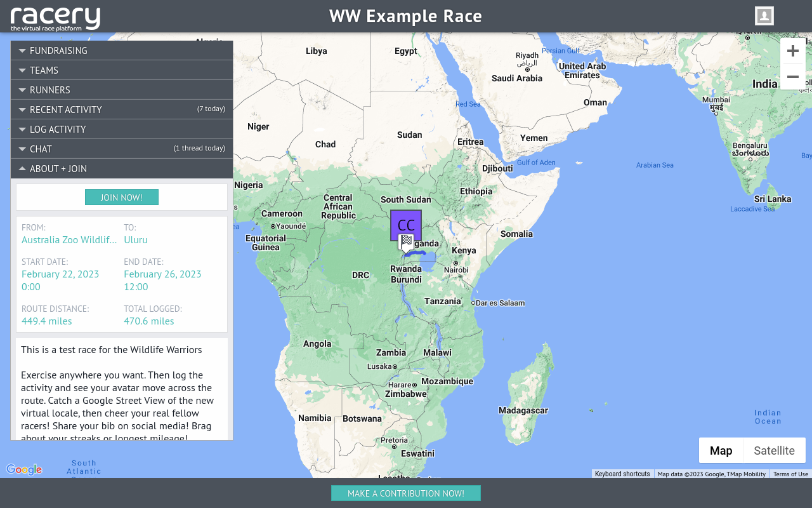The height and width of the screenshot is (508, 812).
Task: Switch to Satellite map view
Action: click(x=774, y=450)
